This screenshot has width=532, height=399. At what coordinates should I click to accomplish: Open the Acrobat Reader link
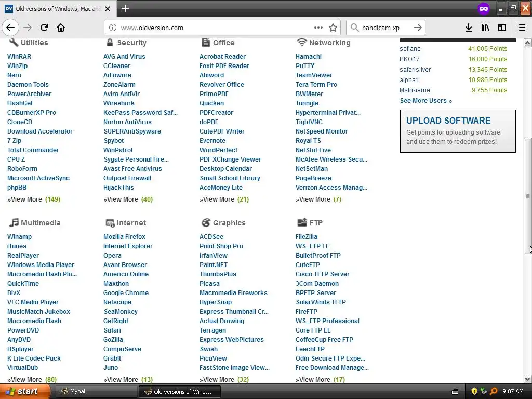point(222,56)
